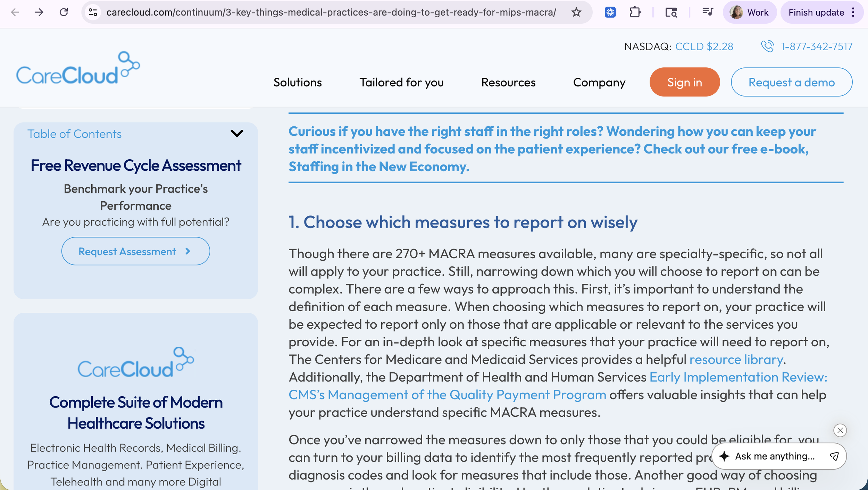Bookmark page with the star icon
Image resolution: width=868 pixels, height=490 pixels.
(x=576, y=12)
